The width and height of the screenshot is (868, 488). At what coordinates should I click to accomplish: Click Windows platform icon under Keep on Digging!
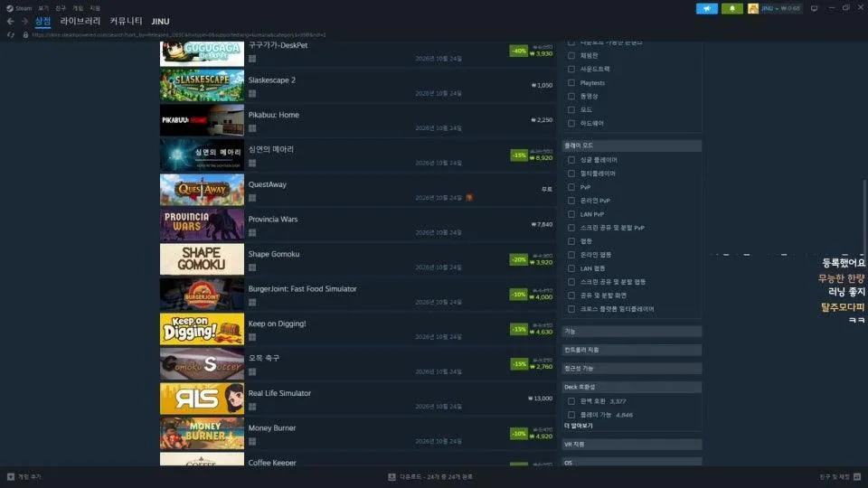click(x=252, y=337)
